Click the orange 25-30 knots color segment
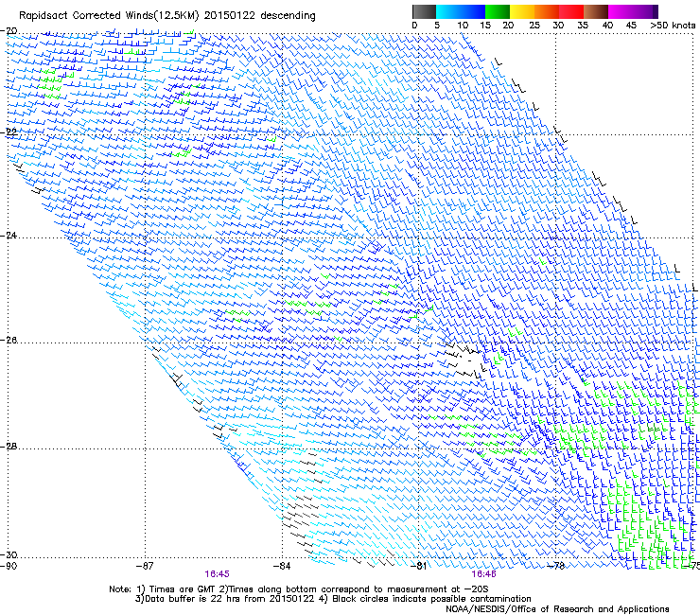 click(547, 11)
